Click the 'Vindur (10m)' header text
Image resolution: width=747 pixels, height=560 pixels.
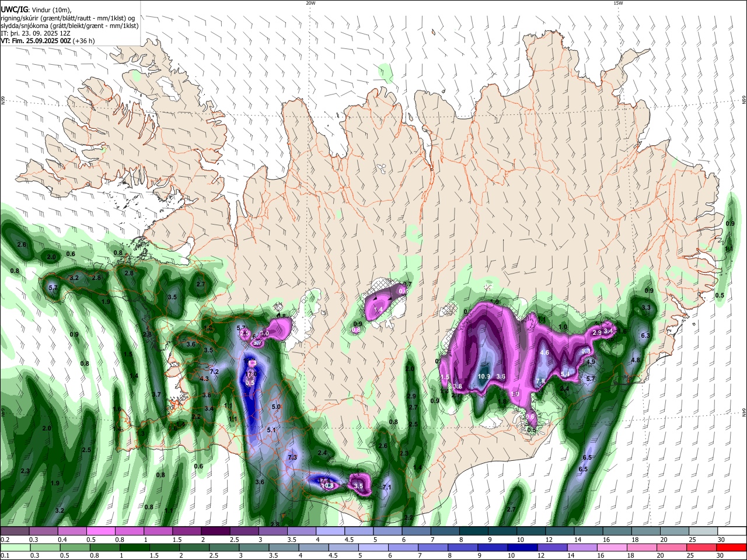click(x=51, y=9)
